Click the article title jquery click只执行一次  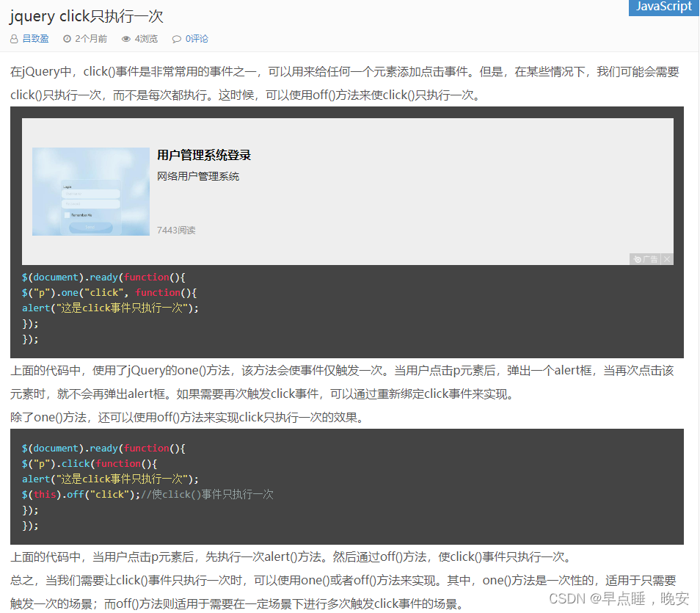pyautogui.click(x=85, y=16)
